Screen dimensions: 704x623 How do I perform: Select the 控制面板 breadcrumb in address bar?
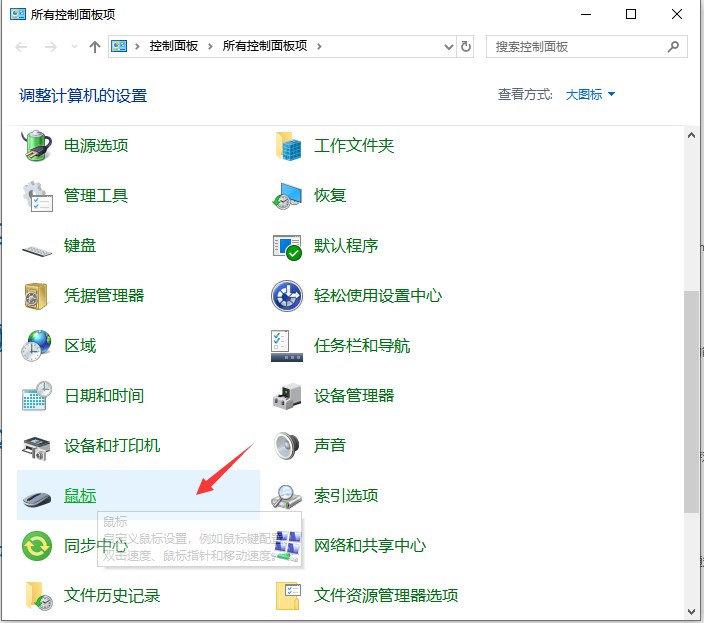(x=173, y=47)
